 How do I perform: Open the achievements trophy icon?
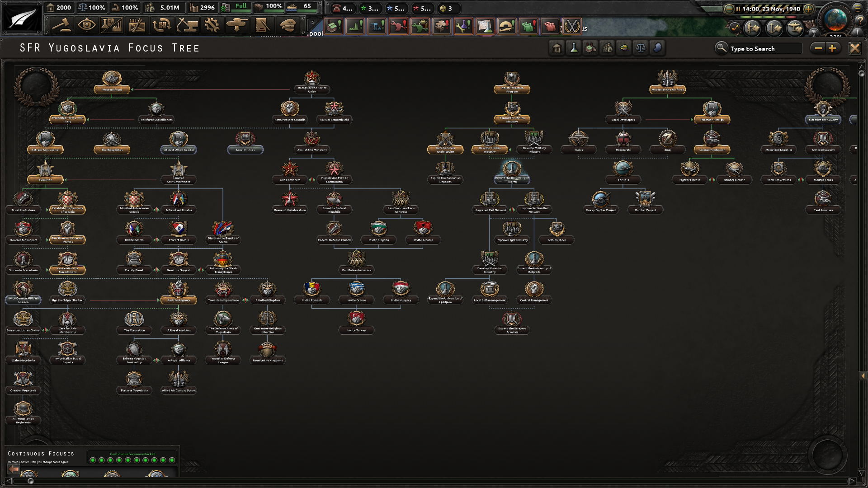tap(813, 32)
